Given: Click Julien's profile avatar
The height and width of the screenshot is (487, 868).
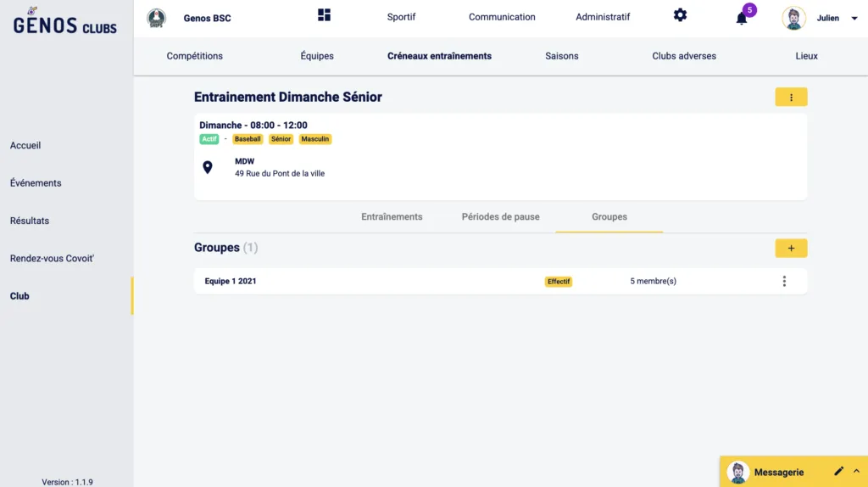Looking at the screenshot, I should click(x=794, y=18).
